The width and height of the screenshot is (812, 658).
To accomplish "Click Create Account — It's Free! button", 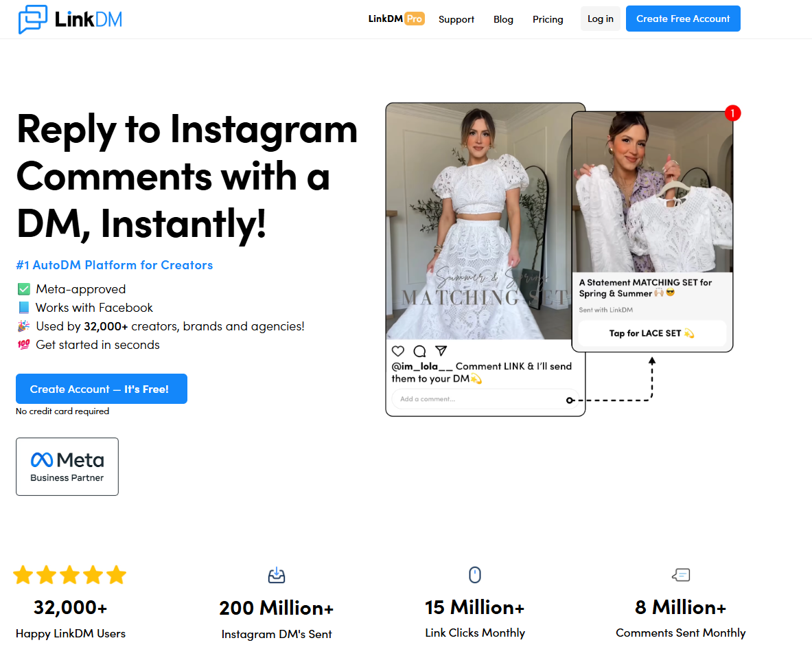I will [x=102, y=389].
